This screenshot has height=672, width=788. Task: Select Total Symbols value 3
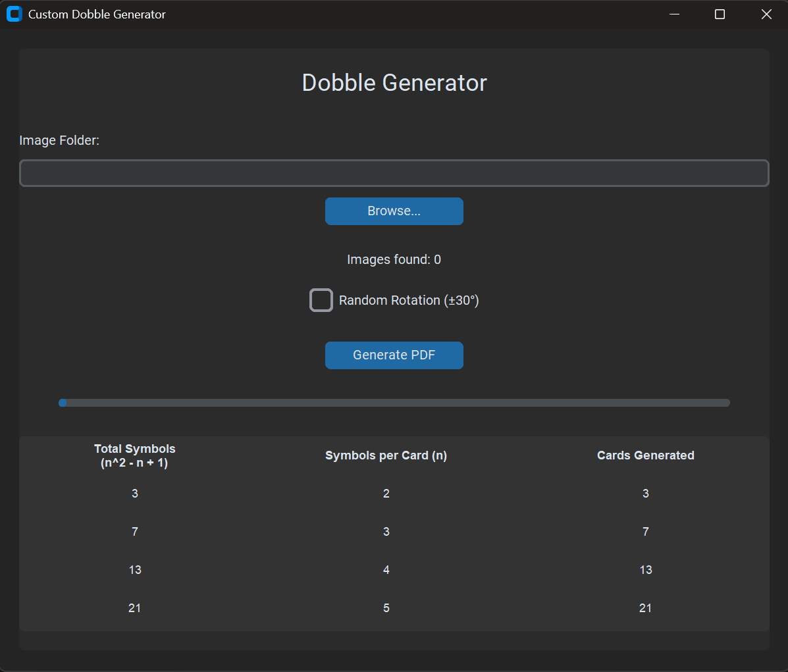pos(135,494)
